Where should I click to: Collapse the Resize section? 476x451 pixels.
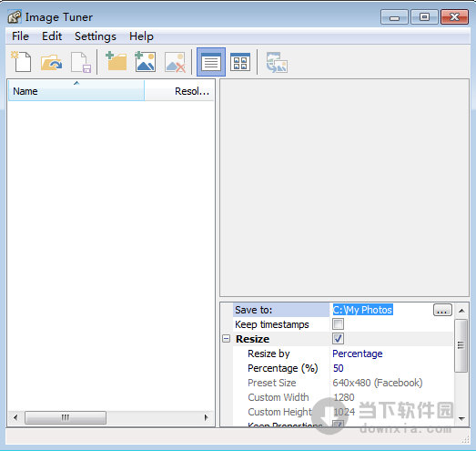pos(226,339)
